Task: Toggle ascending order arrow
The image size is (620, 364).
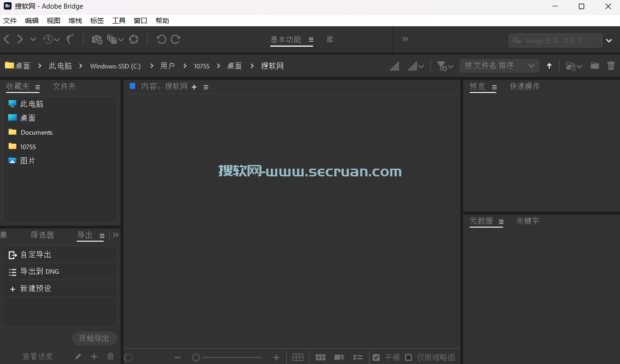Action: [549, 66]
